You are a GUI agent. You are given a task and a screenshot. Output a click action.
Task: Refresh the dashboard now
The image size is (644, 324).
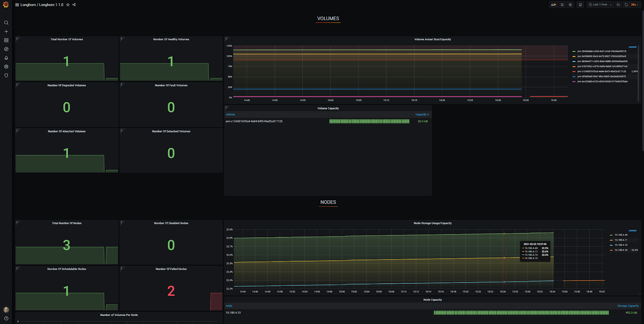point(626,5)
